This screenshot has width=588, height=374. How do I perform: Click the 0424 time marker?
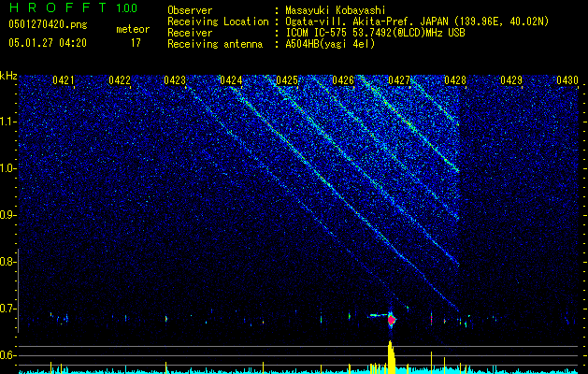tap(231, 80)
